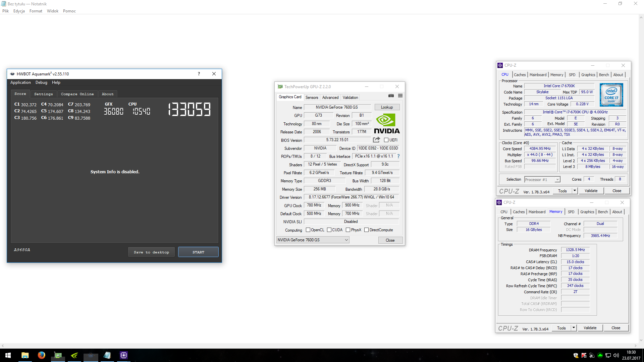This screenshot has width=644, height=362.
Task: Open the Validation tab in GPU-Z
Action: 350,98
